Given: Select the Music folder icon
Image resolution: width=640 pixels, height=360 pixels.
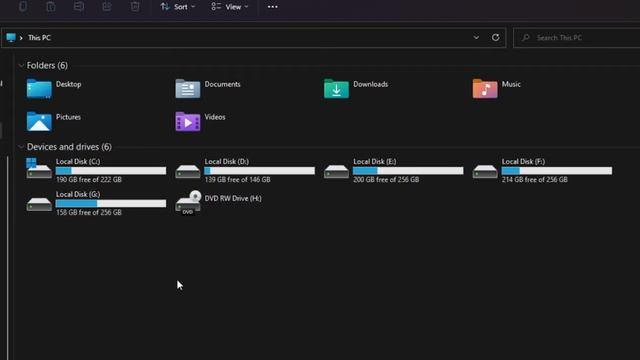Looking at the screenshot, I should pos(485,89).
